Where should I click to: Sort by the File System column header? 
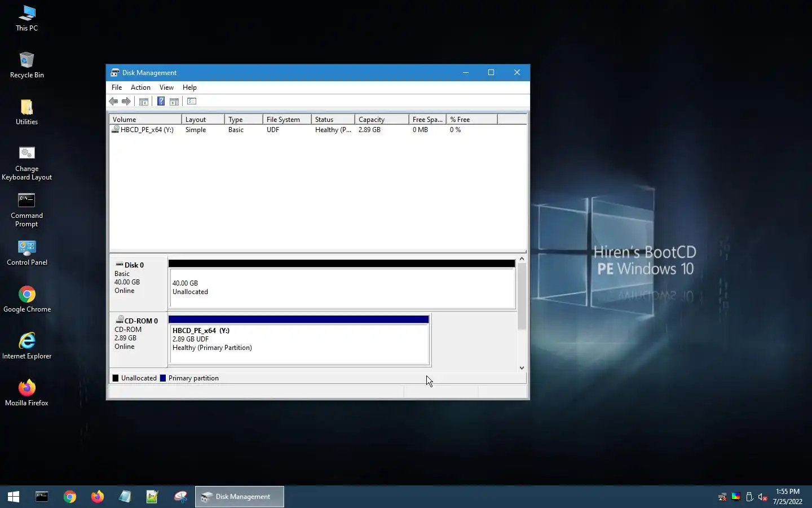tap(287, 119)
